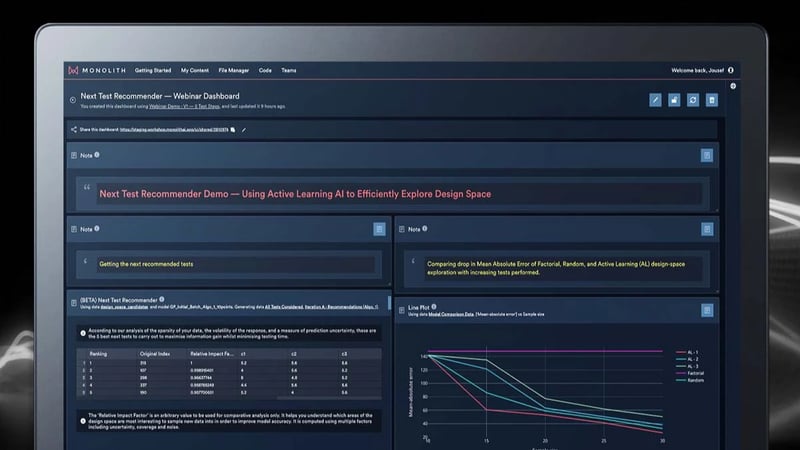Image resolution: width=800 pixels, height=450 pixels.
Task: Click the panel icon of the top Note
Action: [x=73, y=155]
